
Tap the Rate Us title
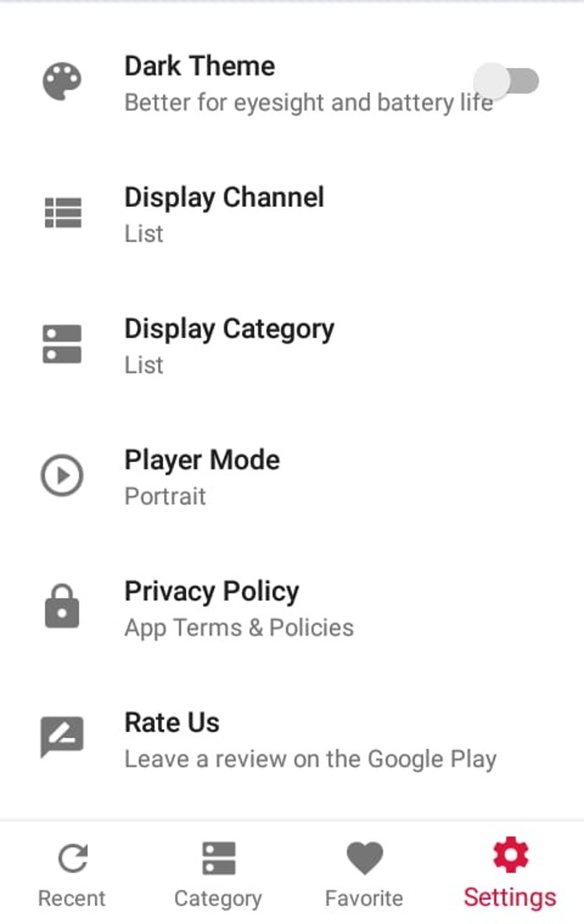172,723
